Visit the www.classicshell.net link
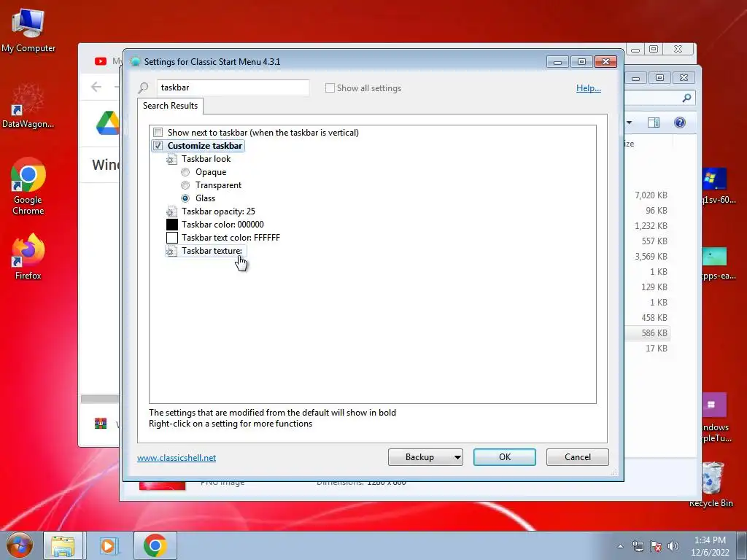 pyautogui.click(x=177, y=458)
